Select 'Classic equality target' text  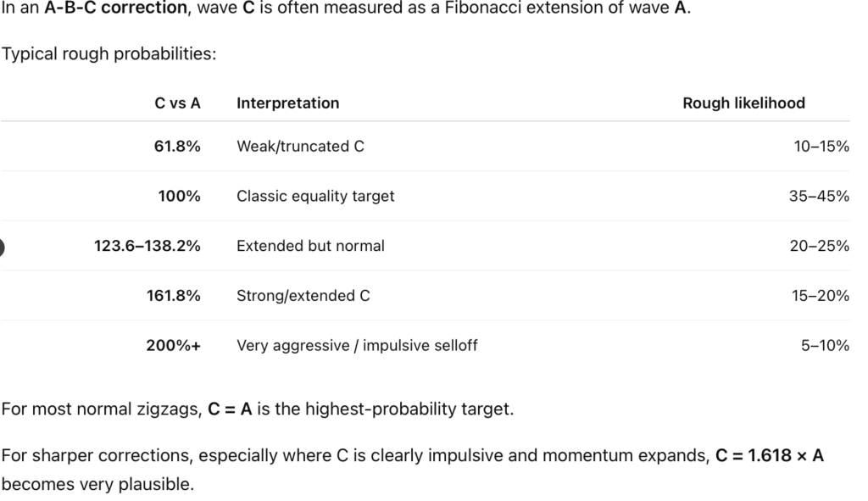(x=315, y=197)
